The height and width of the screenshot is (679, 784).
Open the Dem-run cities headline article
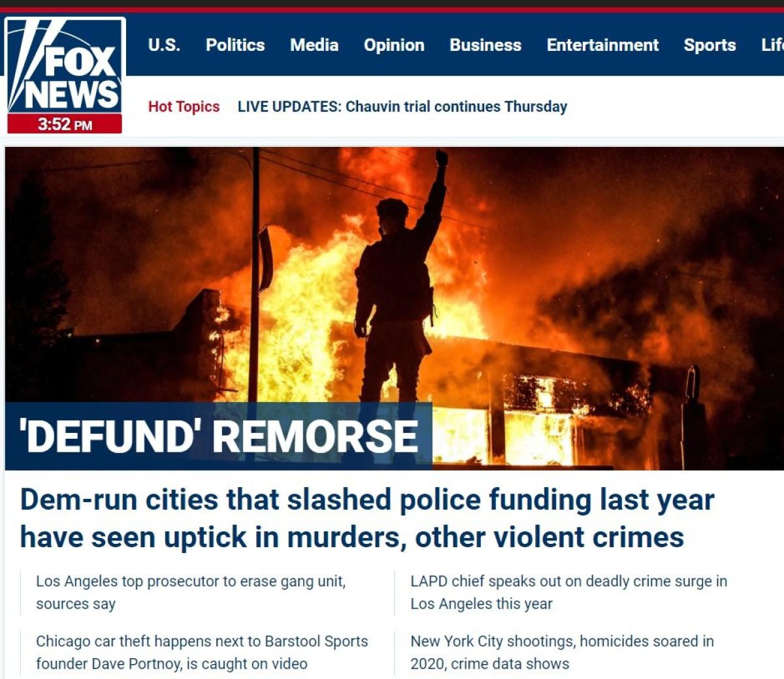click(367, 518)
